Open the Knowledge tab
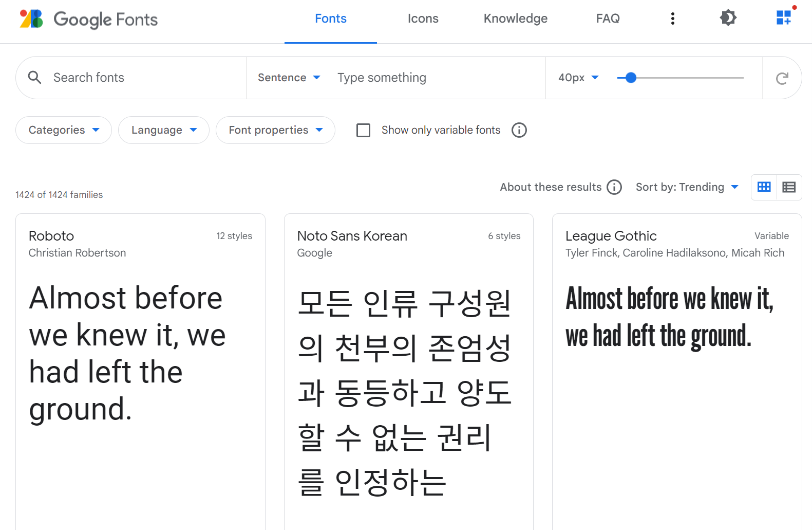Image resolution: width=812 pixels, height=530 pixels. 516,19
